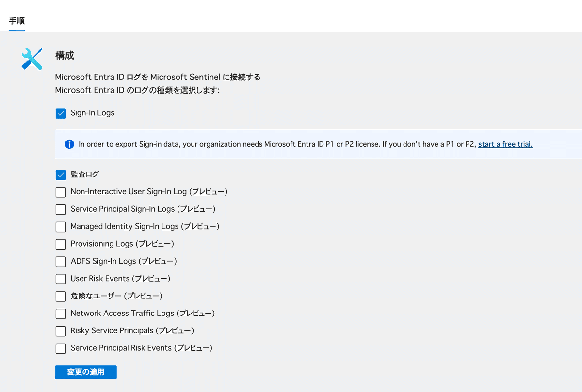
Task: Click the text Microsoft Entra ID のログの種類を選択します
Action: [x=137, y=90]
